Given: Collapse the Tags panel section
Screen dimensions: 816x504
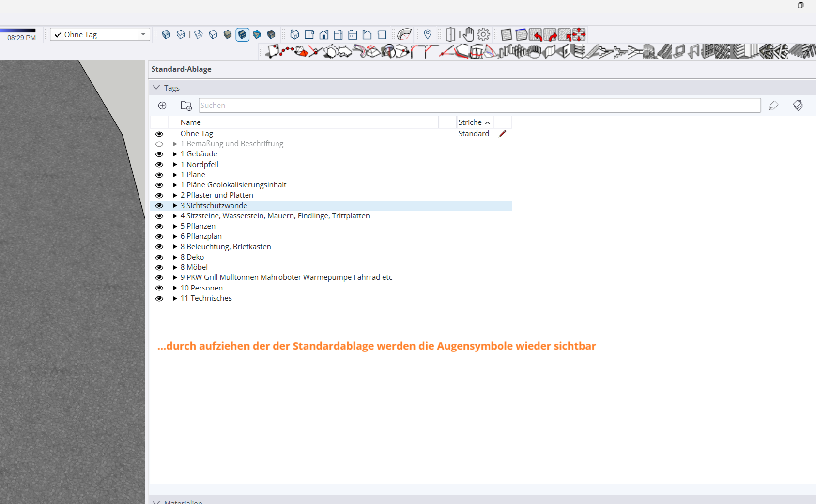Looking at the screenshot, I should click(x=156, y=88).
